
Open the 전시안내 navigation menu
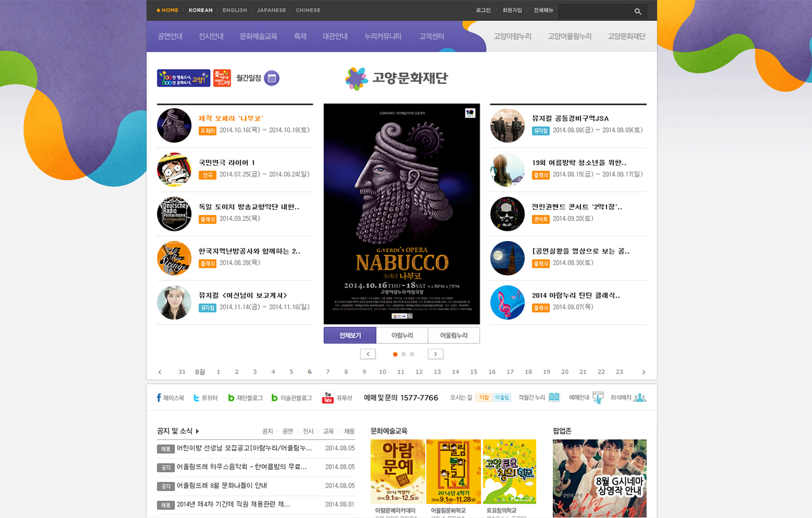pos(211,36)
